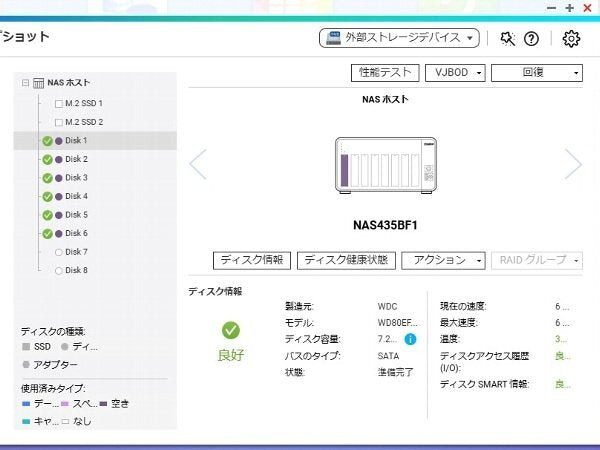Click the green status checkmark for Disk 4
Screen dimensions: 600x450
[x=47, y=196]
